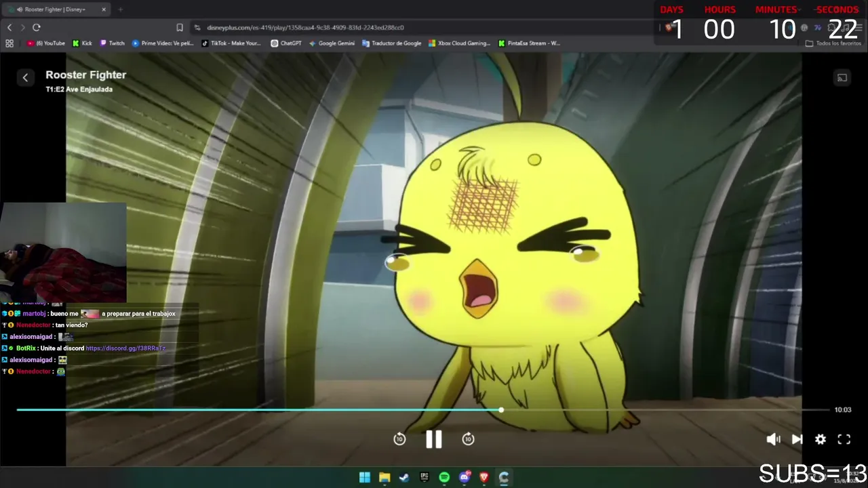Open the Traductor de Google bookmark

pos(392,43)
